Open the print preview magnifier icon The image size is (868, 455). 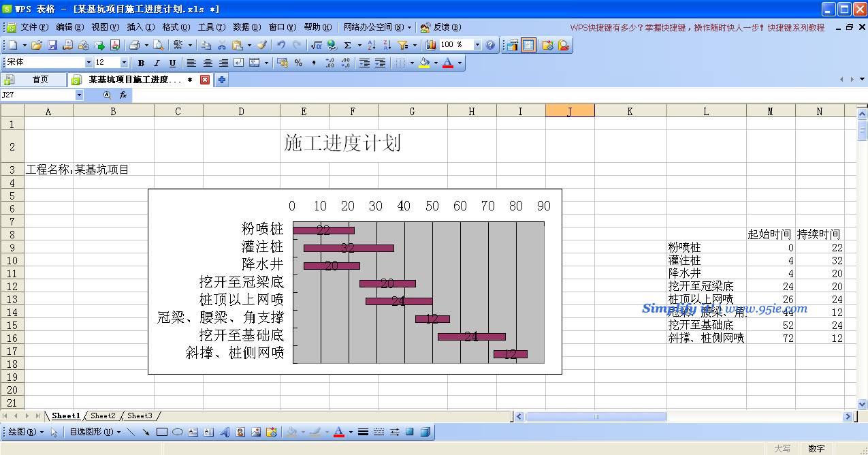pos(158,45)
